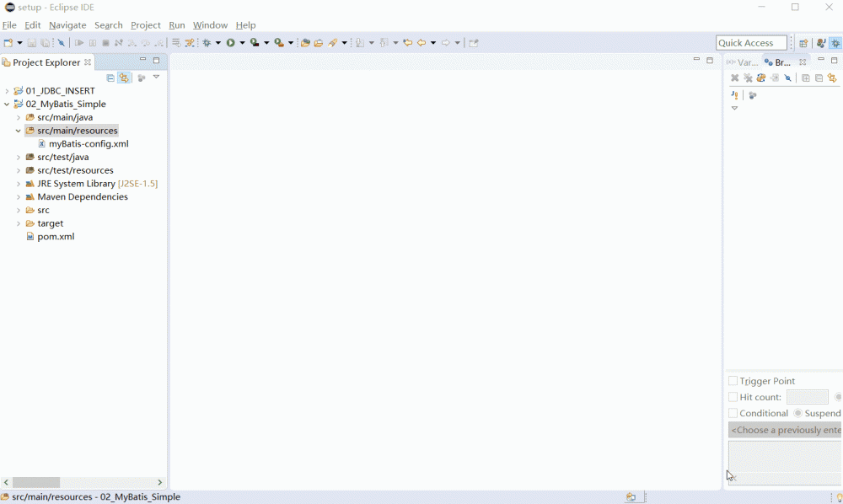Viewport: 843px width, 504px height.
Task: Click the Coverage launch icon
Action: click(x=255, y=43)
